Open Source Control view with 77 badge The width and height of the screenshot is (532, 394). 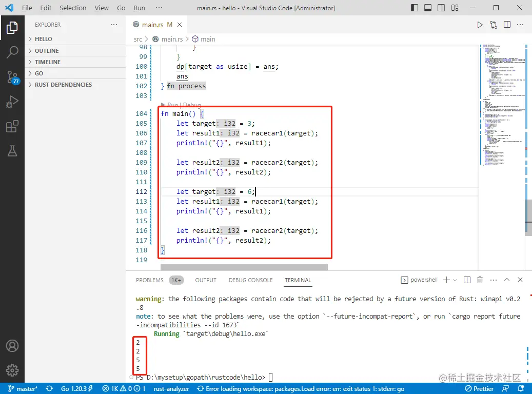coord(12,77)
